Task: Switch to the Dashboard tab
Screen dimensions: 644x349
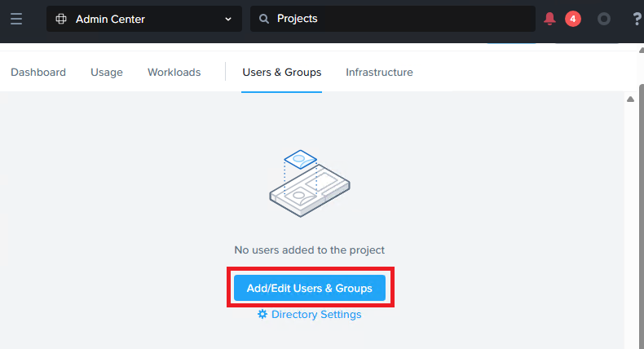Action: 38,73
